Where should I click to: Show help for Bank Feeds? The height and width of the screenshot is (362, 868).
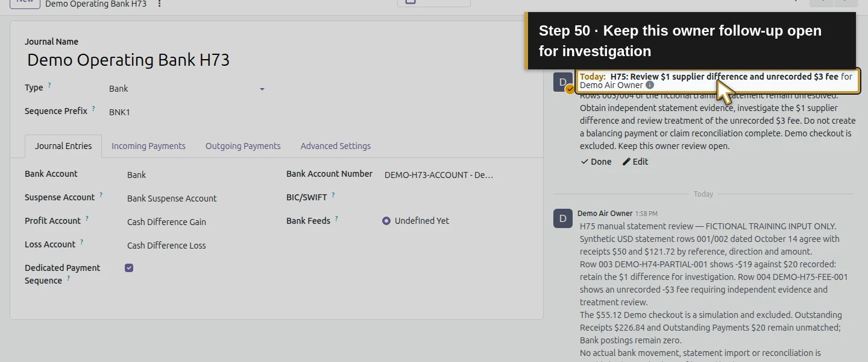[336, 219]
